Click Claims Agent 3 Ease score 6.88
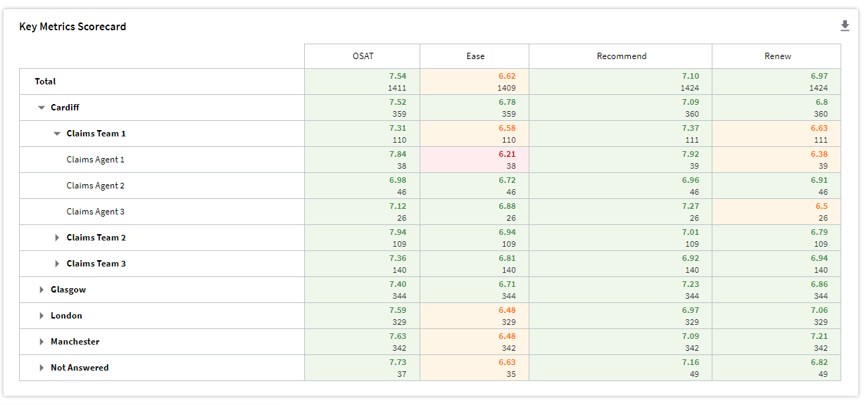Image resolution: width=868 pixels, height=405 pixels. point(507,206)
